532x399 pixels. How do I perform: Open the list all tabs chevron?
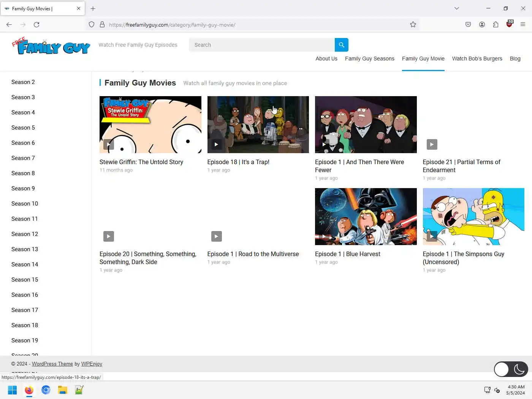click(457, 8)
